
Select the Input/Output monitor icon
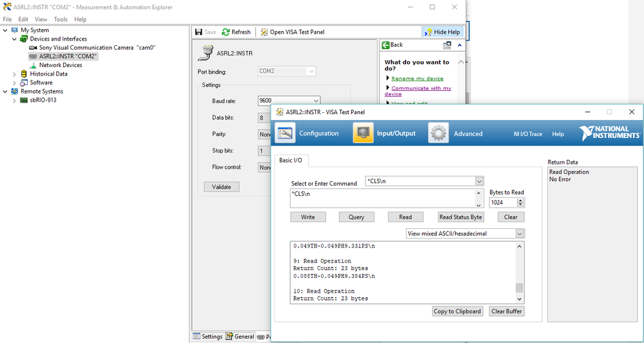click(363, 133)
